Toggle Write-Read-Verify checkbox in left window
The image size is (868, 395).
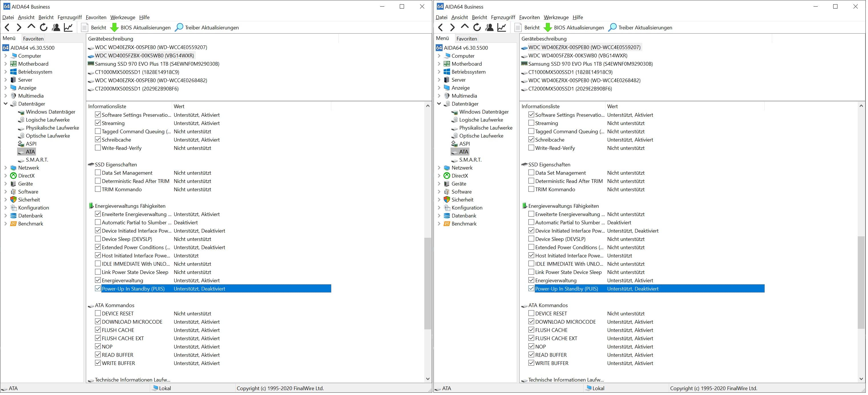(x=98, y=148)
